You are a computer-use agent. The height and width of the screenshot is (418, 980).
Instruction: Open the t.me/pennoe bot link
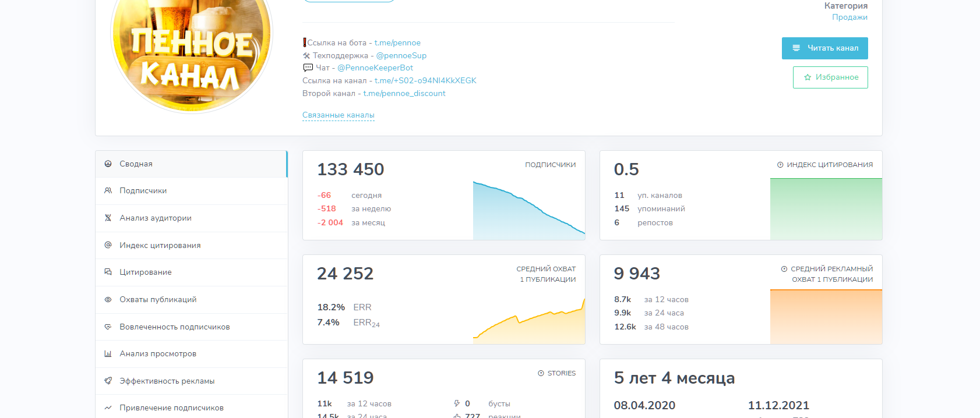[x=397, y=42]
